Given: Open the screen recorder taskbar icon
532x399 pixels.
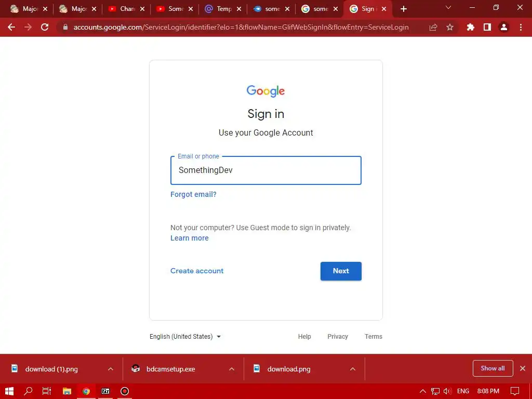Looking at the screenshot, I should coord(125,391).
